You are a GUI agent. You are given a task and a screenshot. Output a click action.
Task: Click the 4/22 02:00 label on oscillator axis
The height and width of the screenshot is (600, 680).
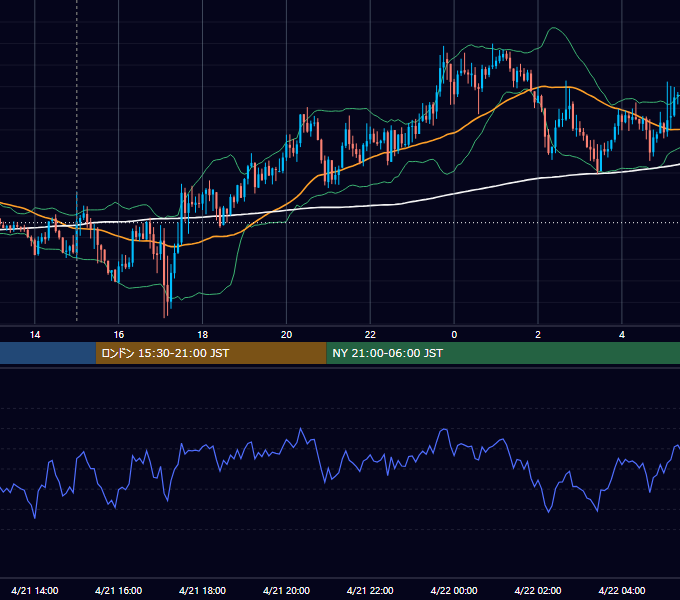coord(538,590)
